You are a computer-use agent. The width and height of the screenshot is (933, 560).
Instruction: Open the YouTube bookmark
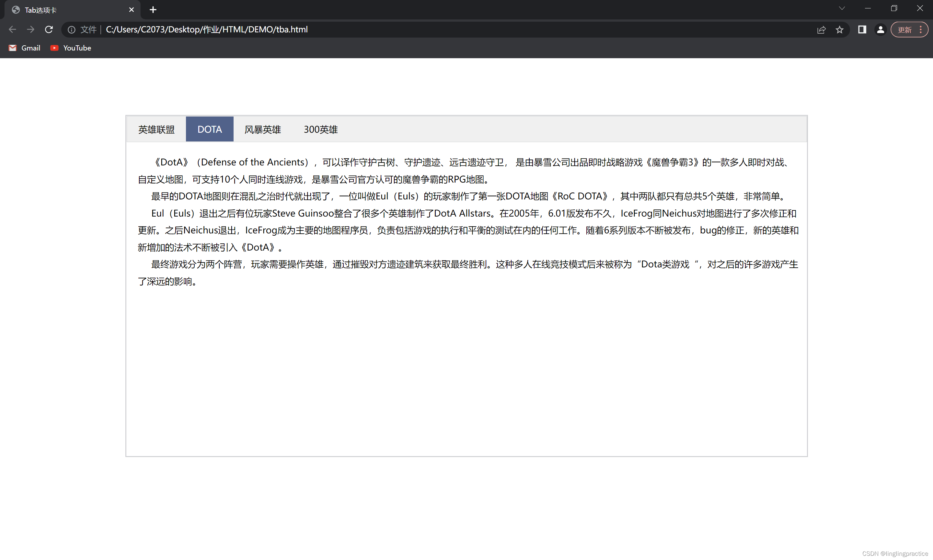[x=71, y=48]
